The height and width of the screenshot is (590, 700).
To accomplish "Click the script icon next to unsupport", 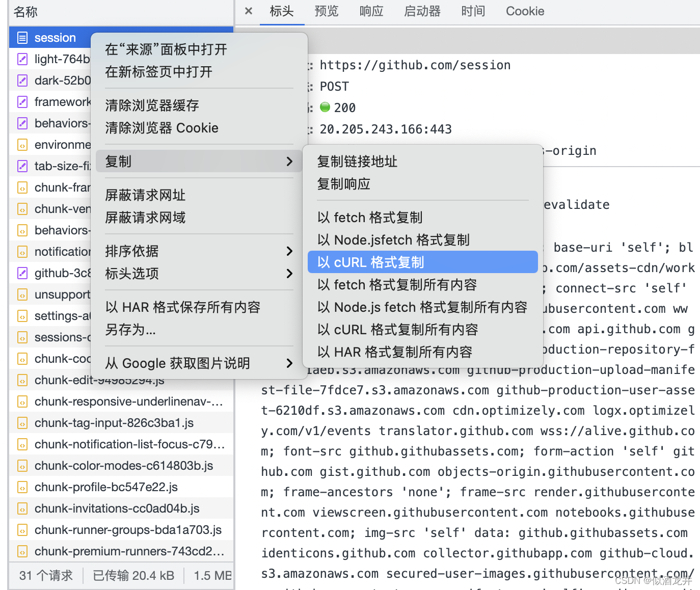I will point(22,294).
